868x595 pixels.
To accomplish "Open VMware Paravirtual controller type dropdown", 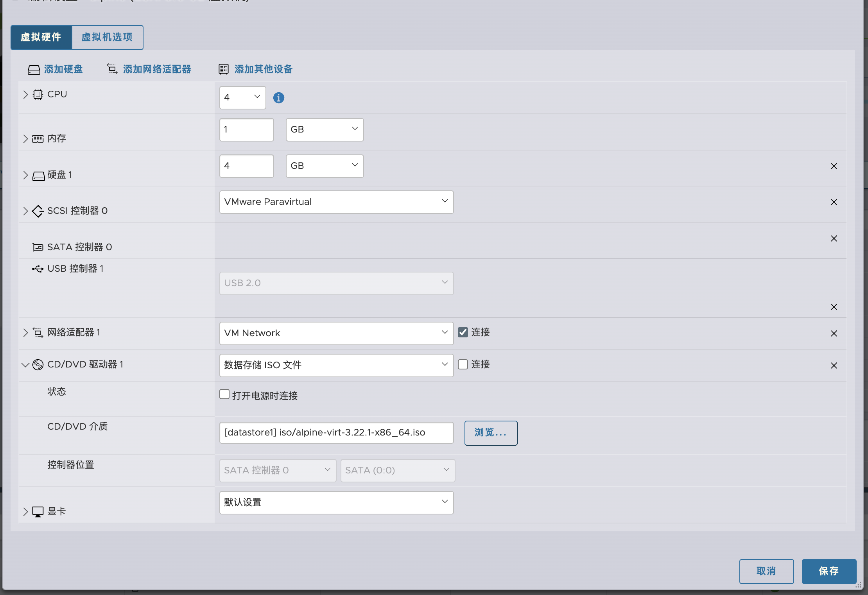I will (336, 202).
